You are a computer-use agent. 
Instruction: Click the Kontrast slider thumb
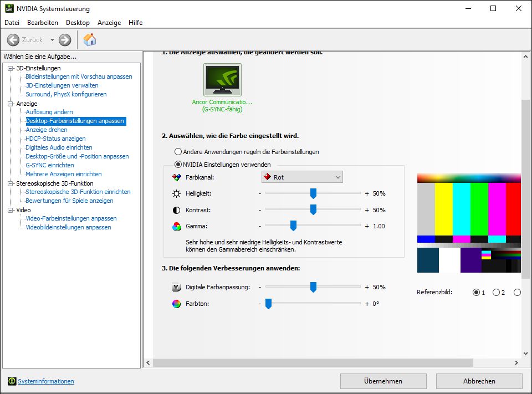[313, 209]
